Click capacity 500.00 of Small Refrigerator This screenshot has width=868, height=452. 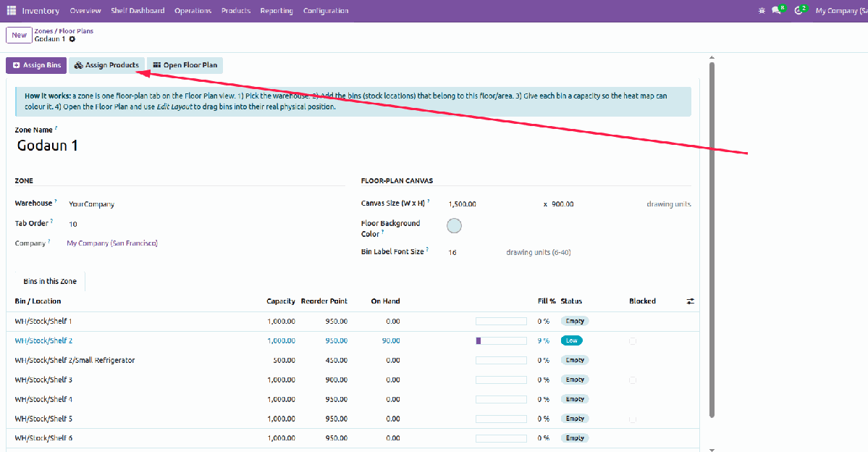(x=284, y=361)
